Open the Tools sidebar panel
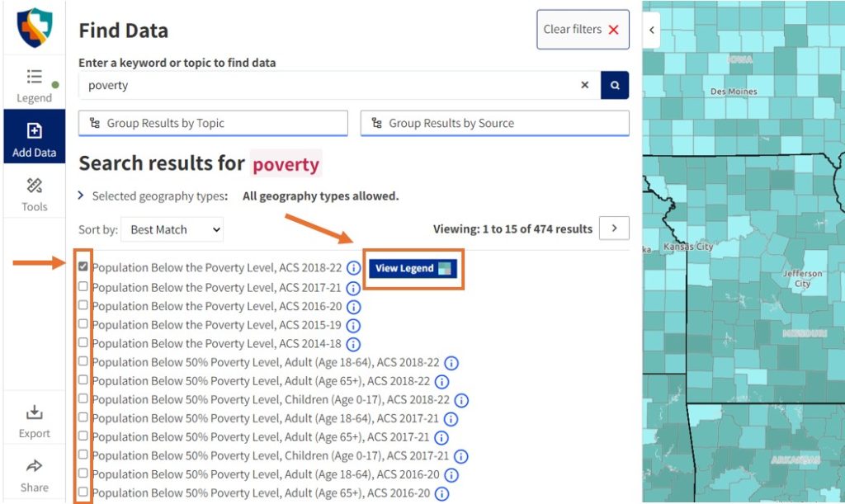845x504 pixels. pos(34,195)
